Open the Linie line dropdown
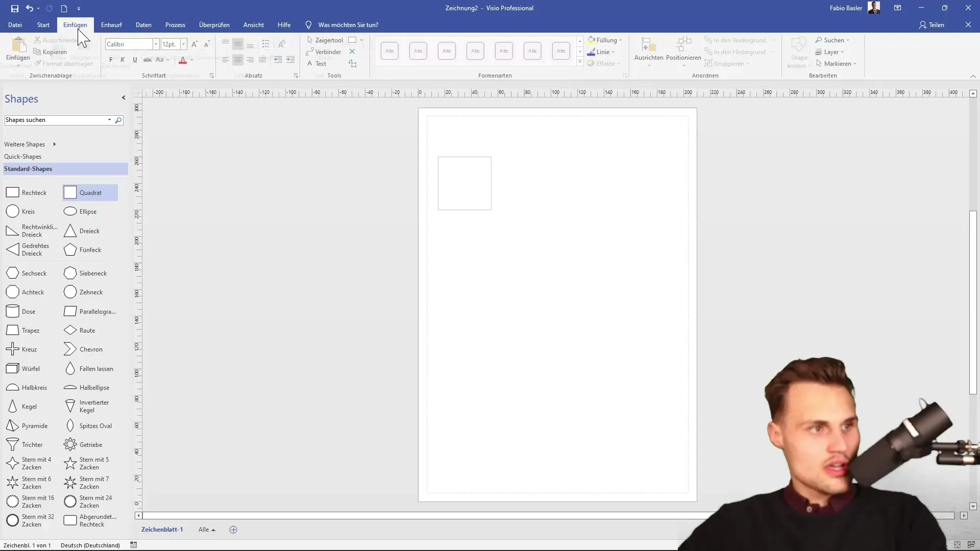980x551 pixels. (601, 52)
